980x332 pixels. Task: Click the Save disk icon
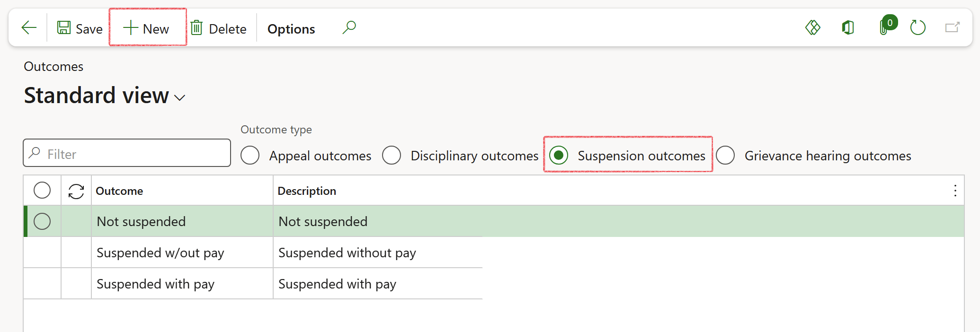[x=64, y=28]
